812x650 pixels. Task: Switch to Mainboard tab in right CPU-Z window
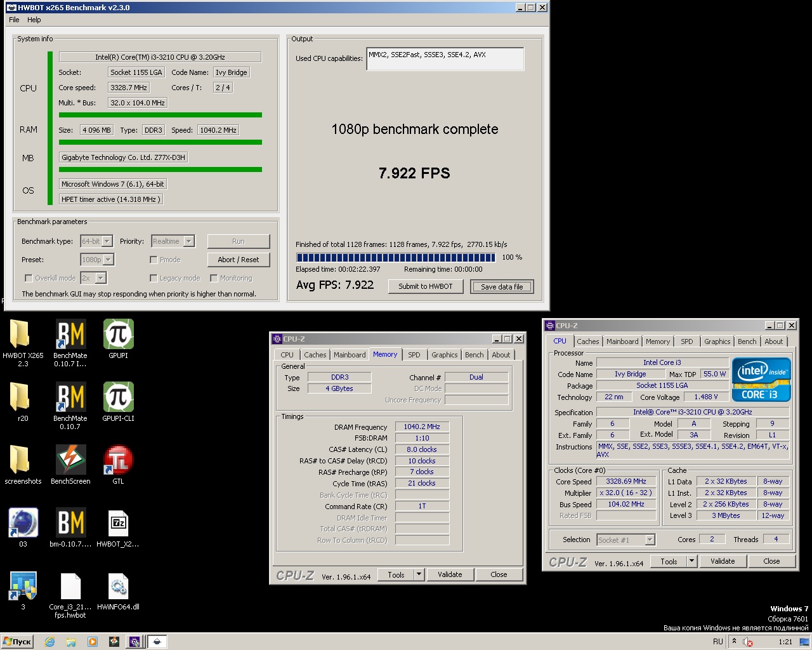(x=622, y=342)
